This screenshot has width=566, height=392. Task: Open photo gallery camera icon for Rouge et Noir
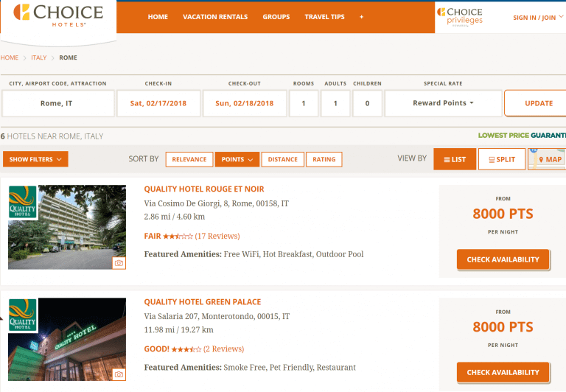pos(119,263)
